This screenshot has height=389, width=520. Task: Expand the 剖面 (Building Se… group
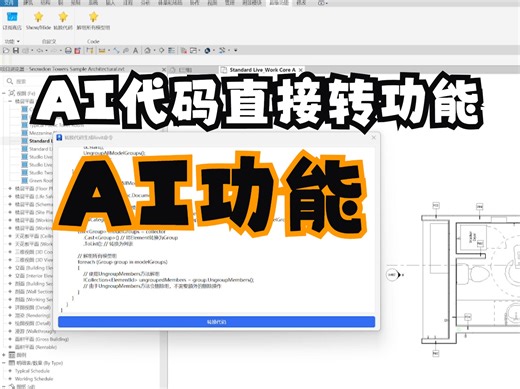[10, 284]
